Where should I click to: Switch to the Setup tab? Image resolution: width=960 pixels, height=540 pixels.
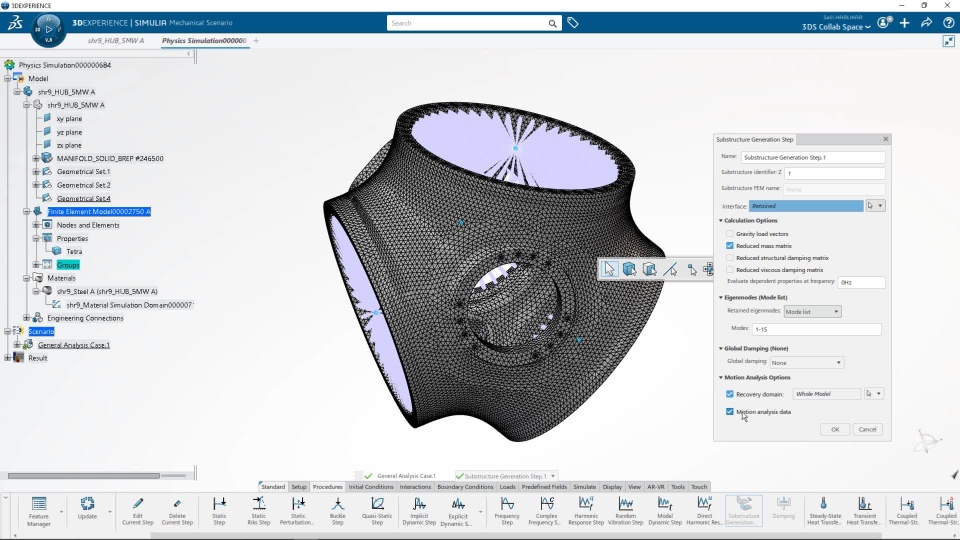[x=299, y=487]
